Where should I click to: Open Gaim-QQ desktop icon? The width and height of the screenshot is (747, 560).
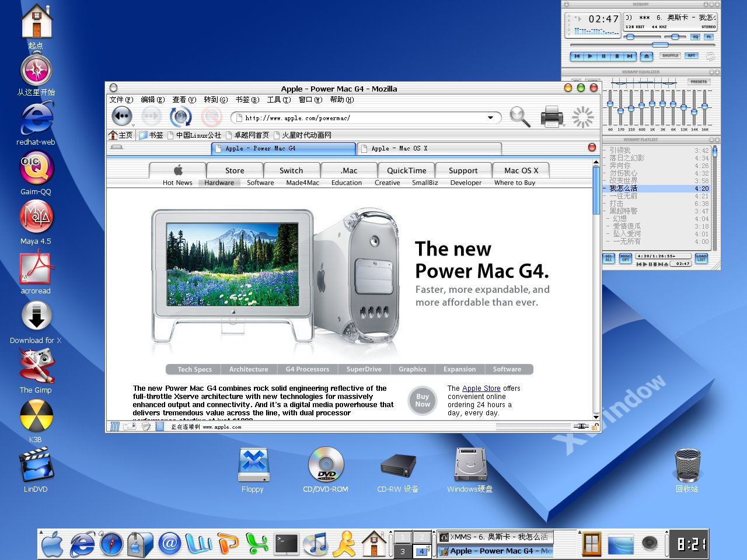click(37, 167)
